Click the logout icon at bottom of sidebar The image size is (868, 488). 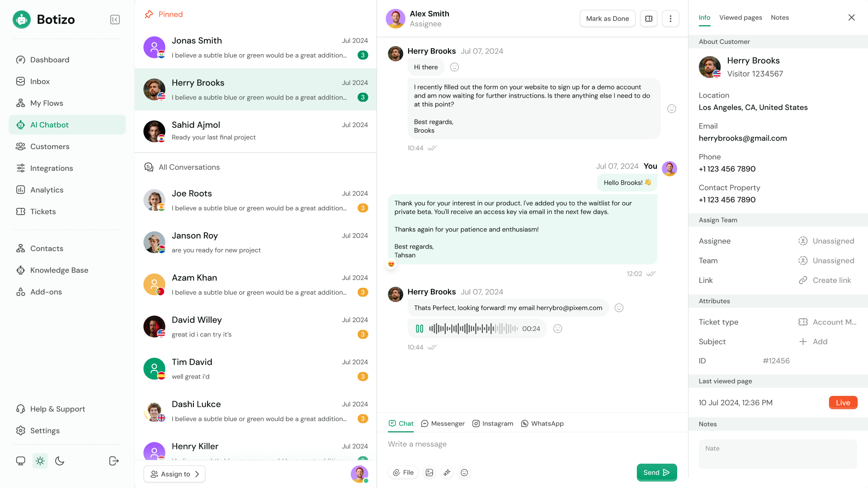point(113,461)
